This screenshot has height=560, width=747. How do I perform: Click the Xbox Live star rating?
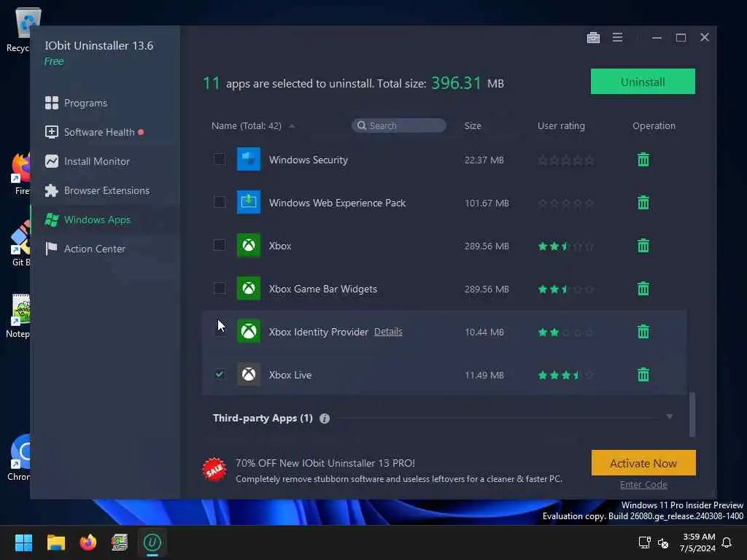(565, 376)
